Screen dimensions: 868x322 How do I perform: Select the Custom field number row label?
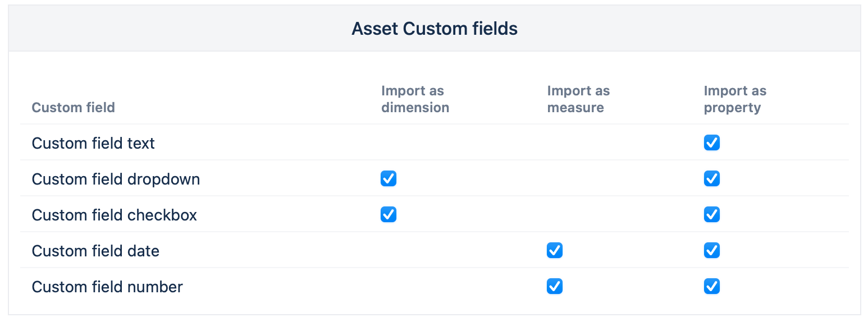pyautogui.click(x=107, y=287)
